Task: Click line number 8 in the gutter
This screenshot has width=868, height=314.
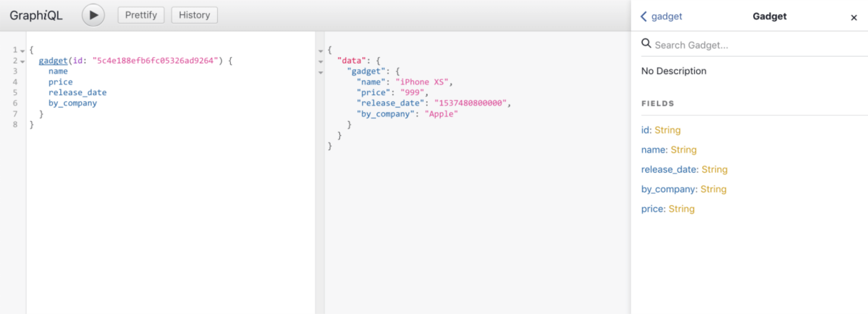Action: point(15,124)
